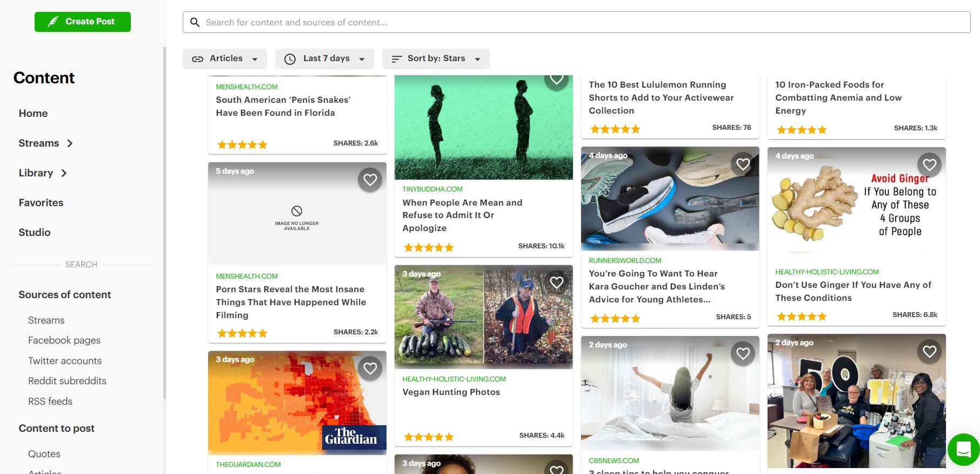Open the Guardian map thumbnail
Screen dimensions: 980x474
tap(297, 403)
